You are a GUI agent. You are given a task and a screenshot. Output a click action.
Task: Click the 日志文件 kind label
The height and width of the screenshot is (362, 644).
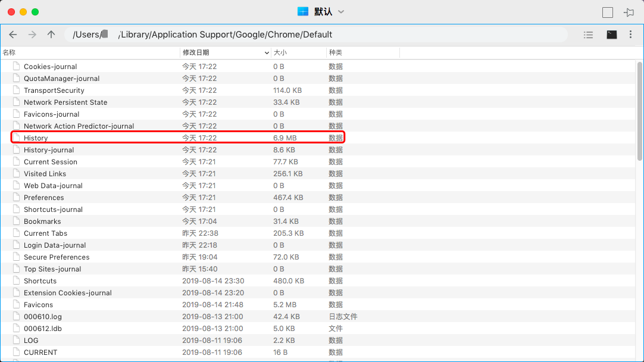(x=343, y=317)
